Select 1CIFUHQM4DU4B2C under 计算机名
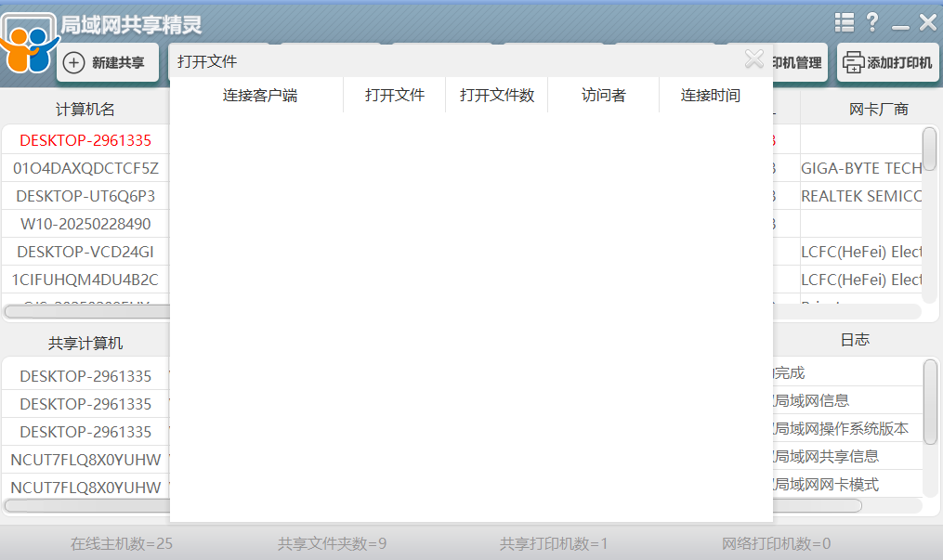943x560 pixels. (x=84, y=280)
